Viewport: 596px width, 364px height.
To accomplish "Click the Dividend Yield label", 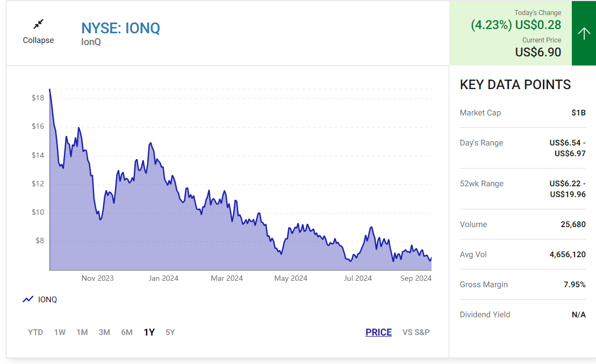I will click(485, 315).
